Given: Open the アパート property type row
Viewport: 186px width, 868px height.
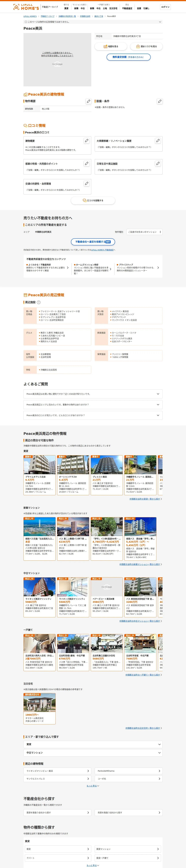Looking at the screenshot, I should (x=58, y=858).
